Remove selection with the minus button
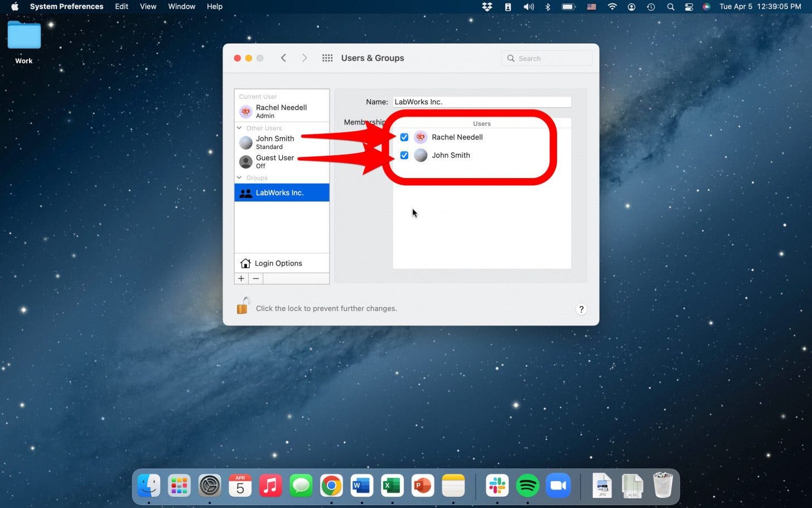Viewport: 812px width, 508px height. click(x=256, y=279)
